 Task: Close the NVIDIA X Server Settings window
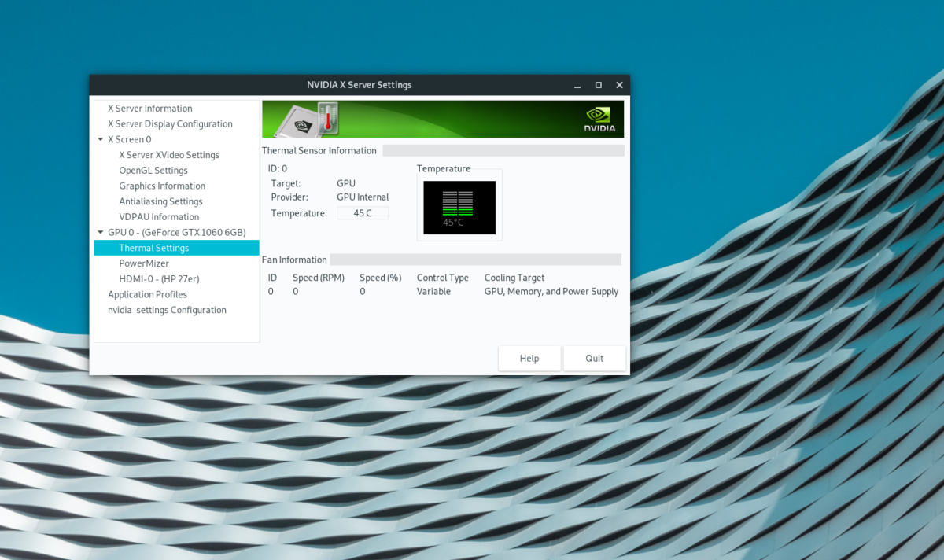620,85
